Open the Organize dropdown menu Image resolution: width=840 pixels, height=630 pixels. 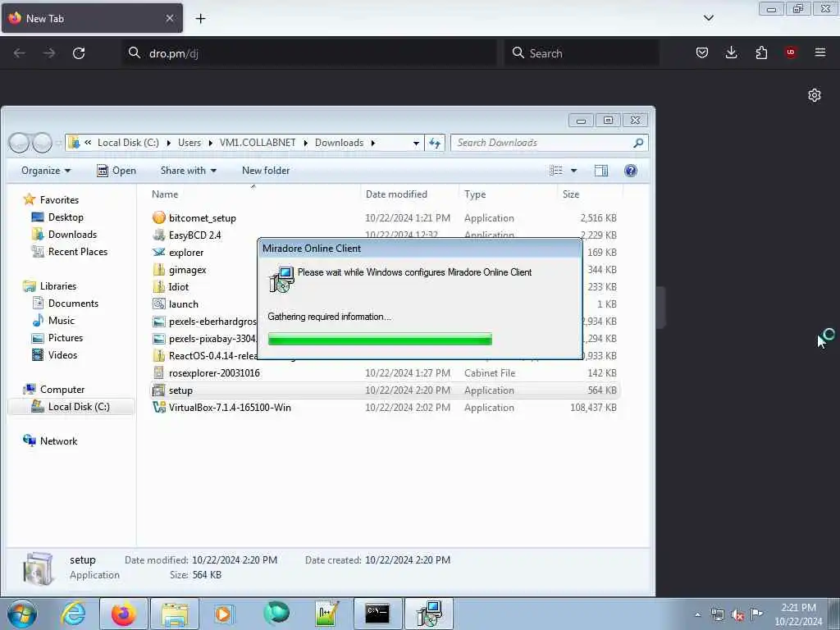click(46, 171)
